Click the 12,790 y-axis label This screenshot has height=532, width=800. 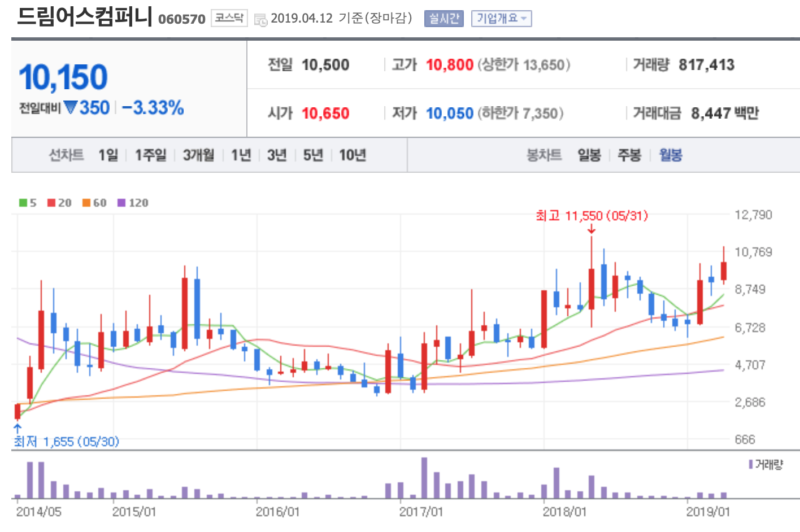click(x=753, y=215)
